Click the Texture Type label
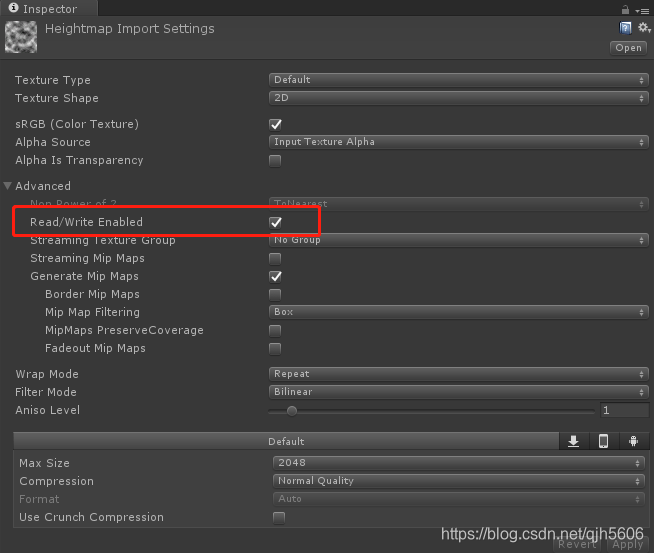This screenshot has height=553, width=654. pyautogui.click(x=53, y=80)
